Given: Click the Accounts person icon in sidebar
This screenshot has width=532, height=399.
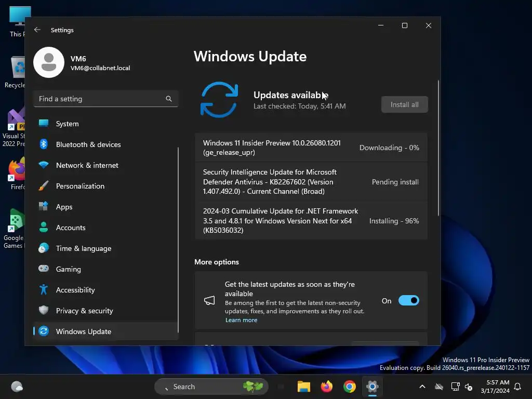Looking at the screenshot, I should [44, 228].
